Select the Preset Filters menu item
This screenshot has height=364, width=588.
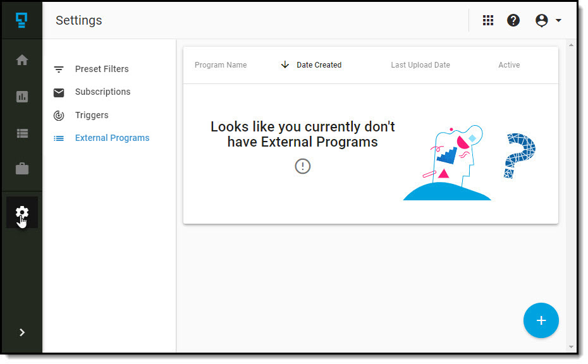(102, 69)
